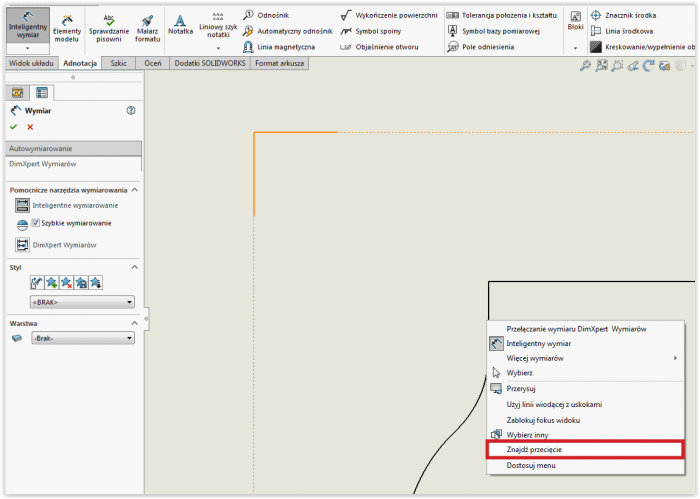Add an Odnośnik balloon
The width and height of the screenshot is (700, 499).
click(266, 15)
